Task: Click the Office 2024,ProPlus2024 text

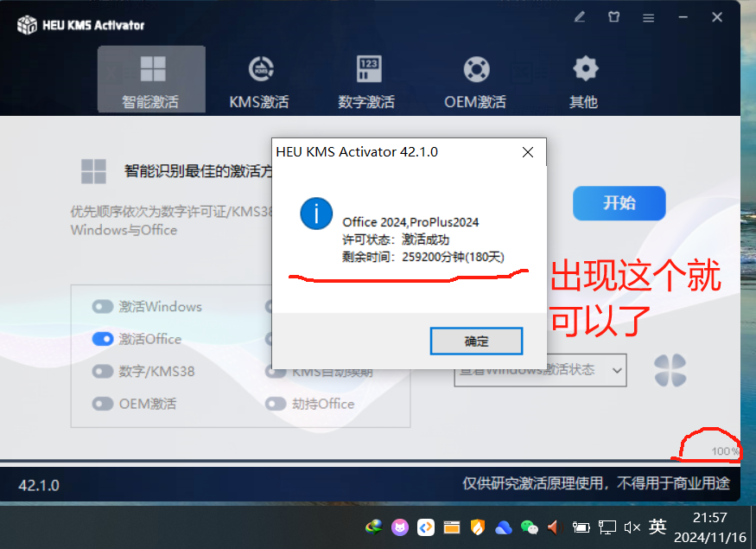Action: tap(410, 222)
